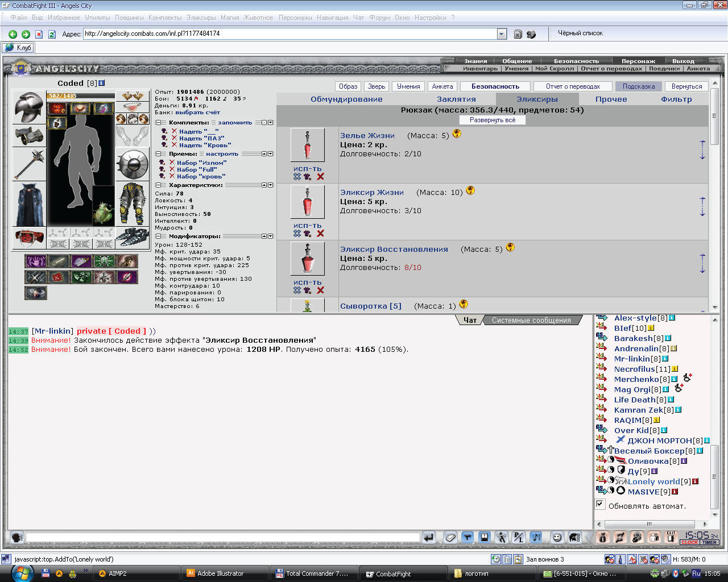Click the Вернуться button
Screen dimensions: 728x582
tap(686, 86)
